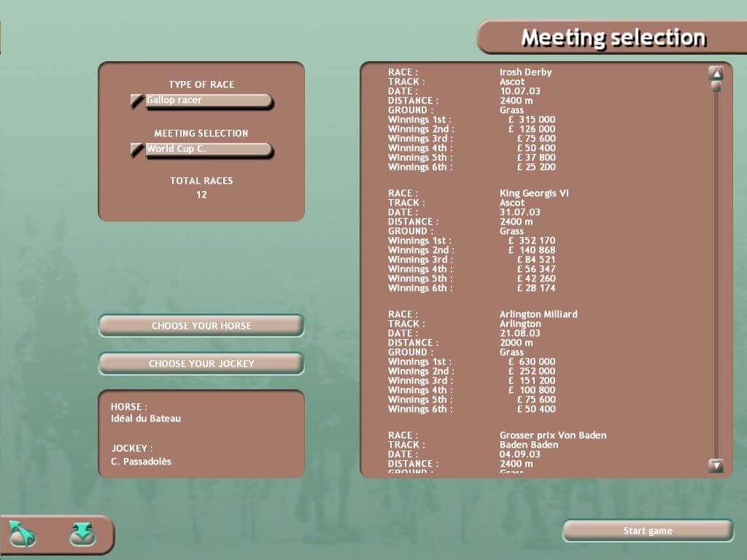Screen dimensions: 747x560
Task: Click the Arlington Milliard race name
Action: (x=538, y=314)
